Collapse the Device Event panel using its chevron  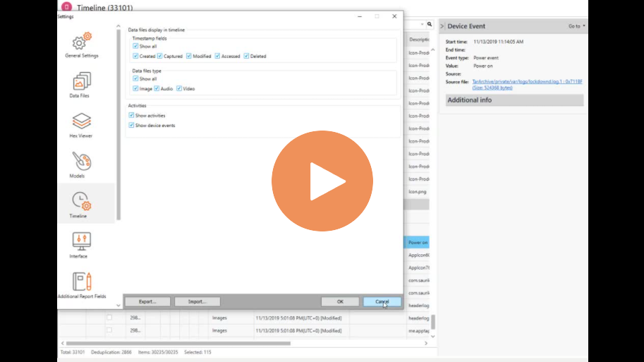pos(442,26)
